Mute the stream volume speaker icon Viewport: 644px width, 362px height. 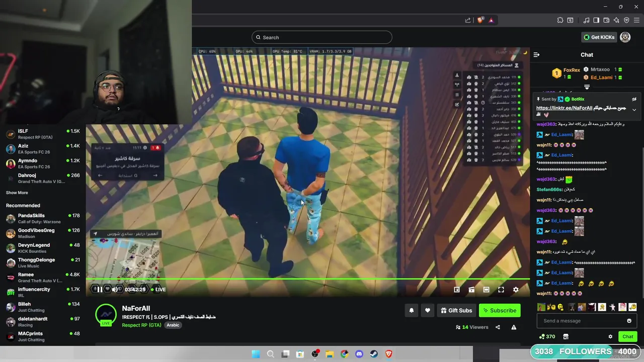coord(115,289)
